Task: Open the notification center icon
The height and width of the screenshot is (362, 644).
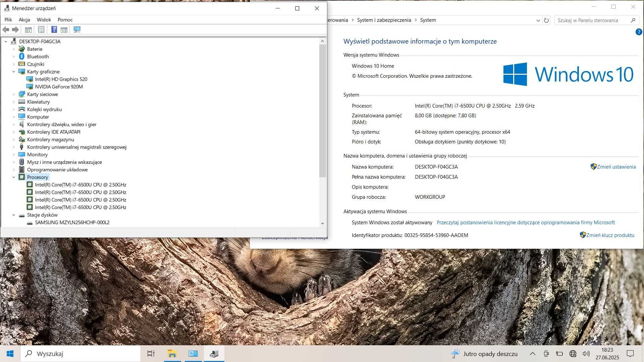Action: point(630,354)
